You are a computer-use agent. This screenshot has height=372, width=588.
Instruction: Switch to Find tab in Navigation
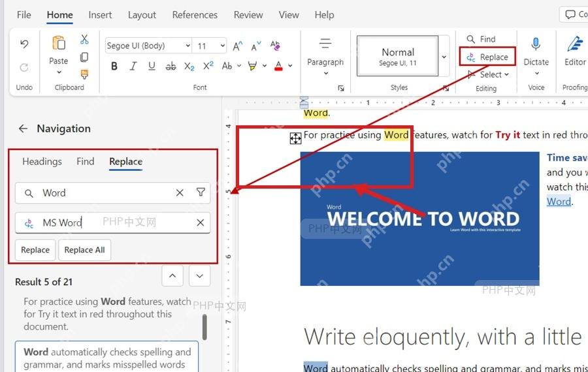point(85,161)
